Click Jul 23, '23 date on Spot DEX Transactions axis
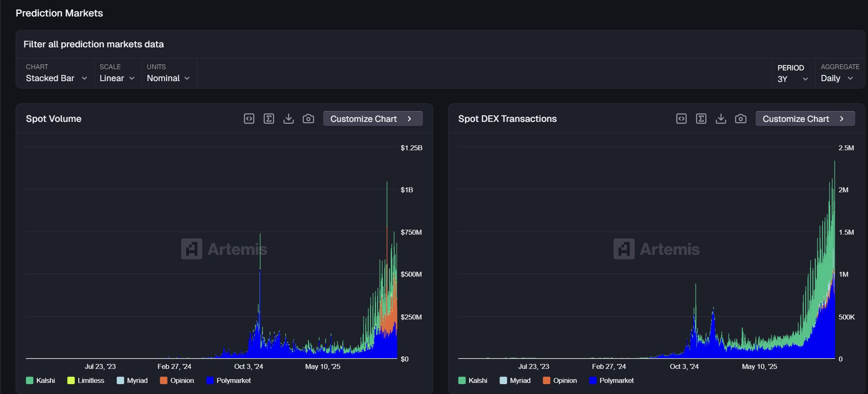This screenshot has height=394, width=868. [534, 366]
